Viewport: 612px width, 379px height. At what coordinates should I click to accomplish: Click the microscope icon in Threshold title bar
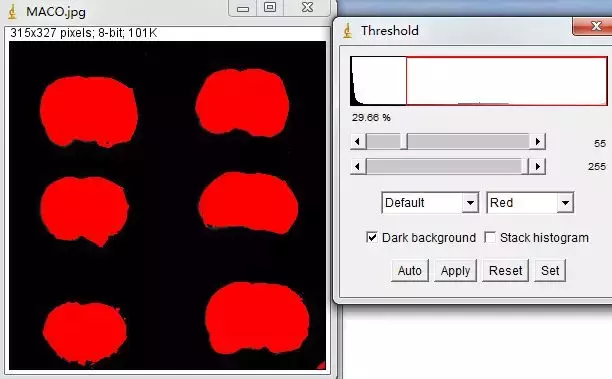click(347, 30)
